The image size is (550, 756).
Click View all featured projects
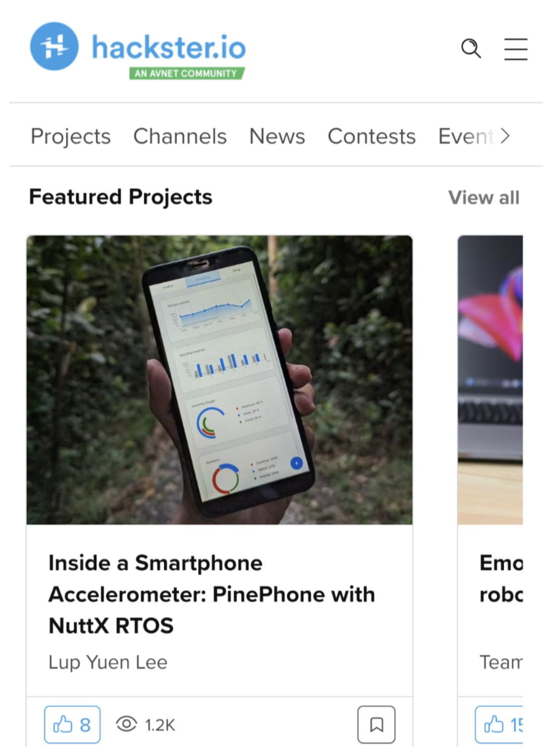[x=484, y=197]
